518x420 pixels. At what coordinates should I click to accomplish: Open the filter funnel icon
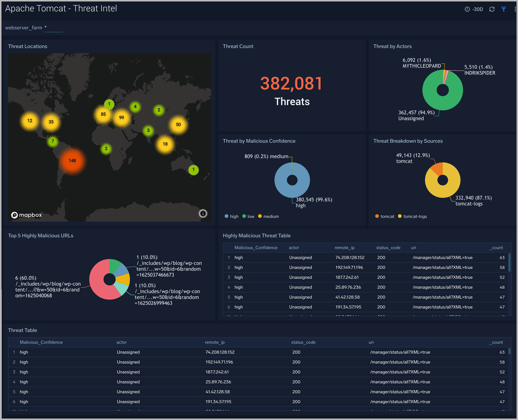(503, 9)
